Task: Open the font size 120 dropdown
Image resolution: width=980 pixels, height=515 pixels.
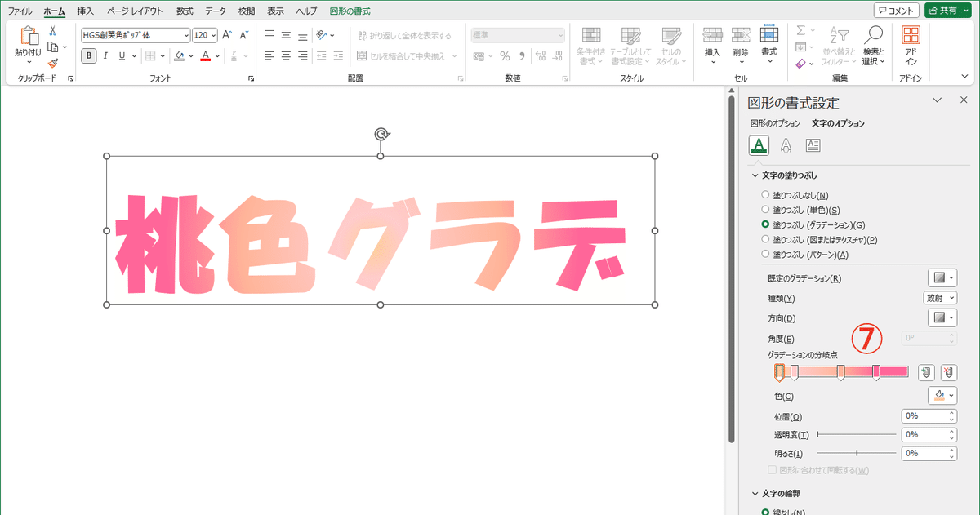Action: pyautogui.click(x=214, y=35)
